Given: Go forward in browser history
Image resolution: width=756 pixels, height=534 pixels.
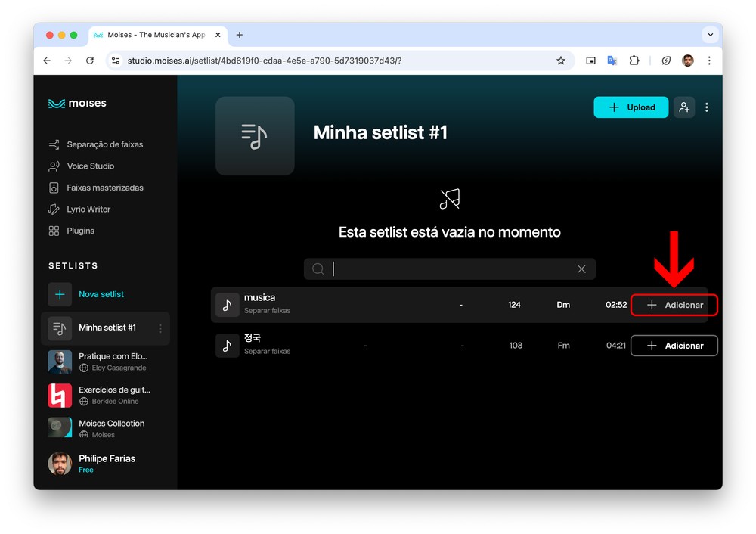Looking at the screenshot, I should point(68,61).
